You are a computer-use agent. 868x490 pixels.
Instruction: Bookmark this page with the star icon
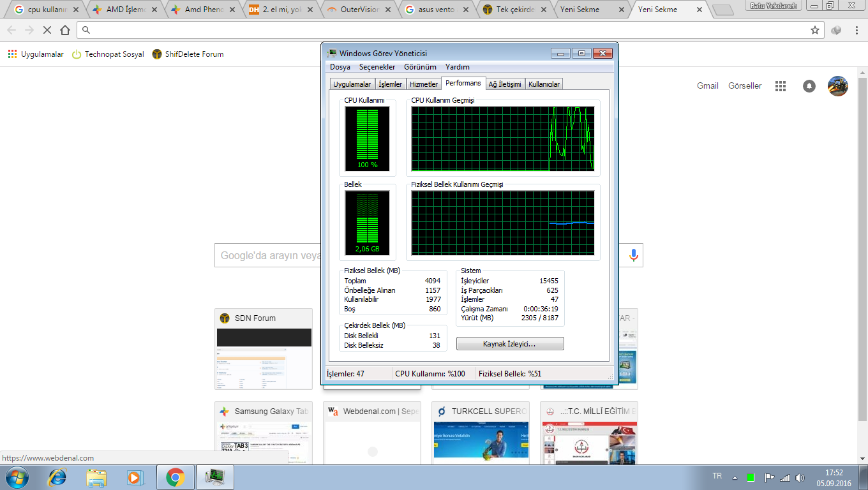[815, 30]
